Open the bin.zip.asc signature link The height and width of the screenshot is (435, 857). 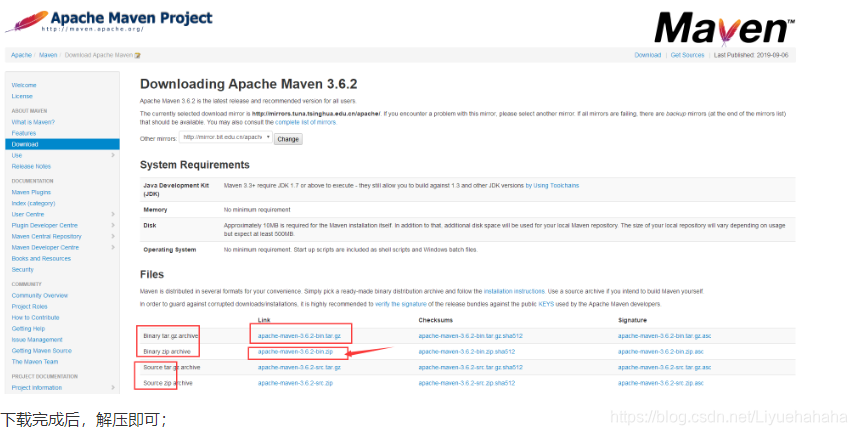click(x=661, y=352)
